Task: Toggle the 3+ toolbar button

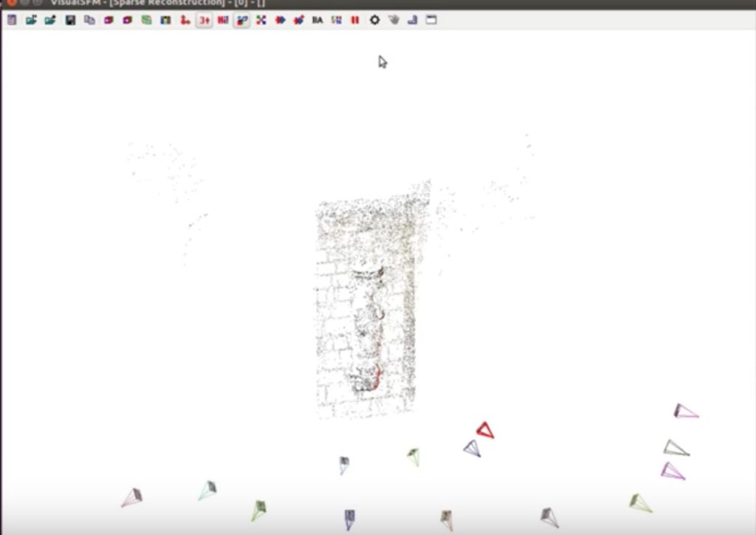Action: (204, 20)
